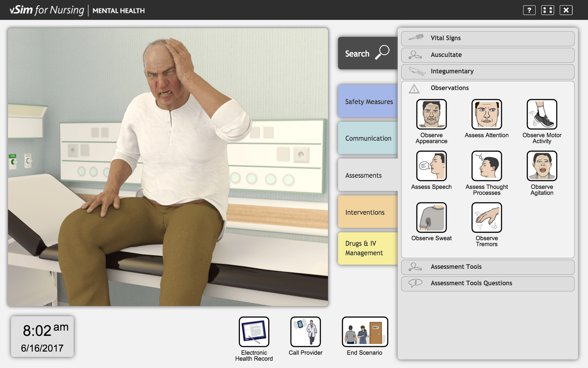Select the Observe Sweat icon
The image size is (588, 368).
431,217
